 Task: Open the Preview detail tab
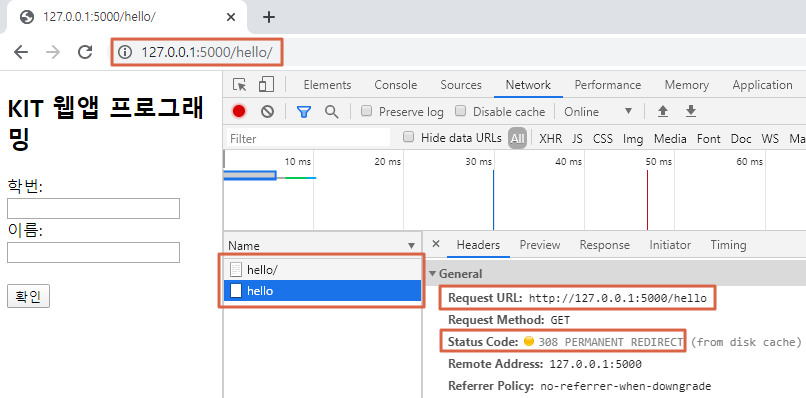coord(540,245)
